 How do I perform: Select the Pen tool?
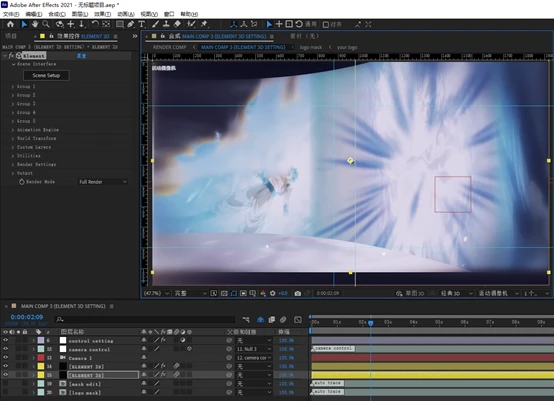(131, 24)
